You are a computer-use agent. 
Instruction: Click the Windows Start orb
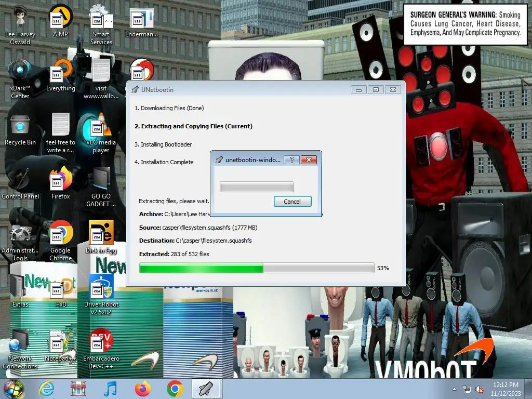[14, 389]
